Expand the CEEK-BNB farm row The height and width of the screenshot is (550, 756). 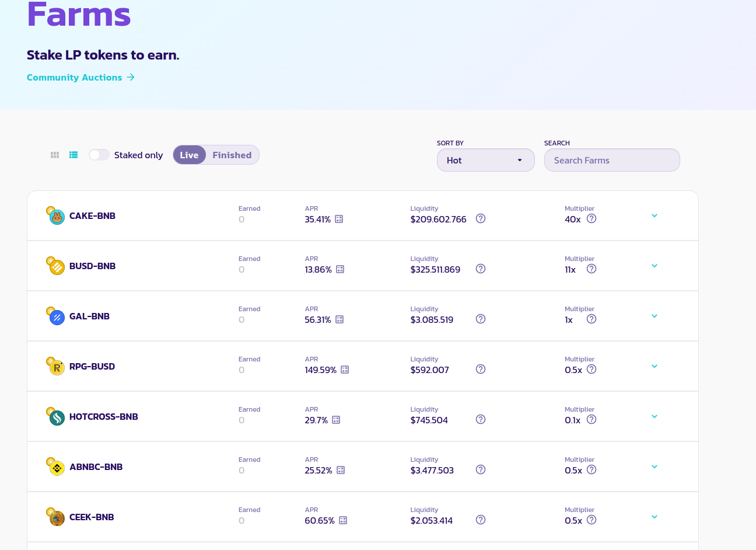[x=654, y=517]
